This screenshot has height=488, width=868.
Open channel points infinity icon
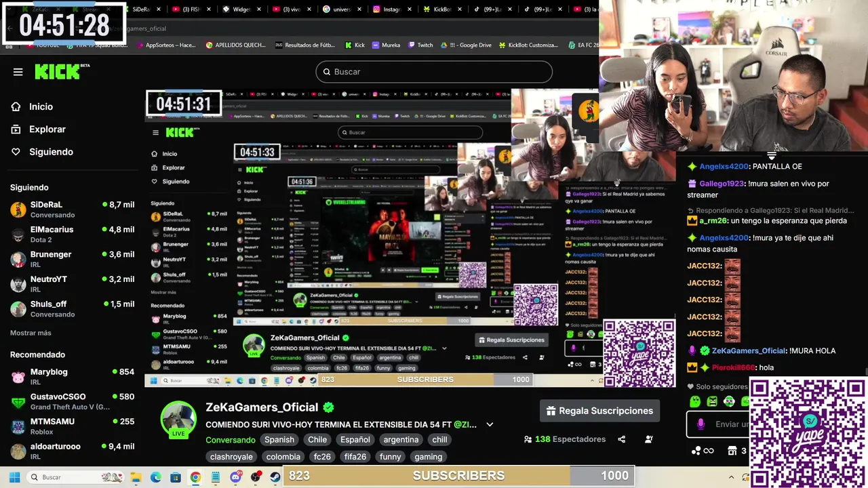click(703, 451)
